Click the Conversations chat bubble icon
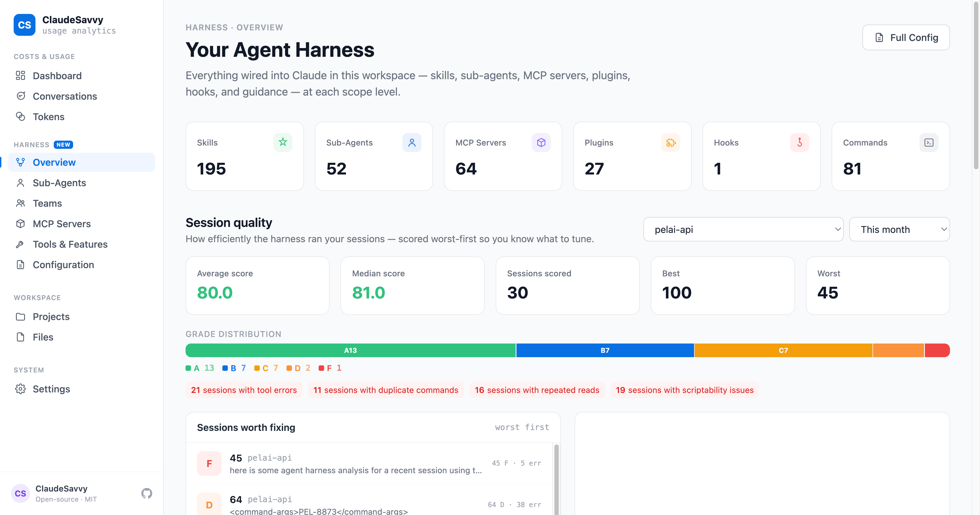Image resolution: width=980 pixels, height=515 pixels. pos(20,96)
